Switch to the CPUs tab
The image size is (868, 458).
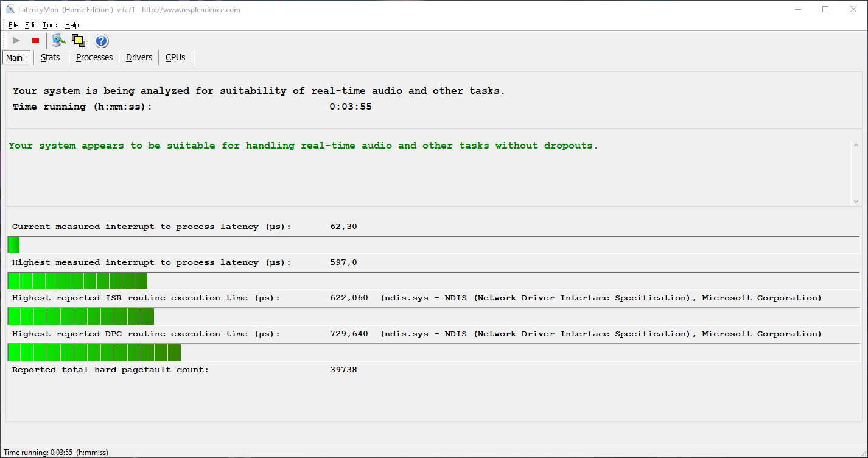click(175, 57)
